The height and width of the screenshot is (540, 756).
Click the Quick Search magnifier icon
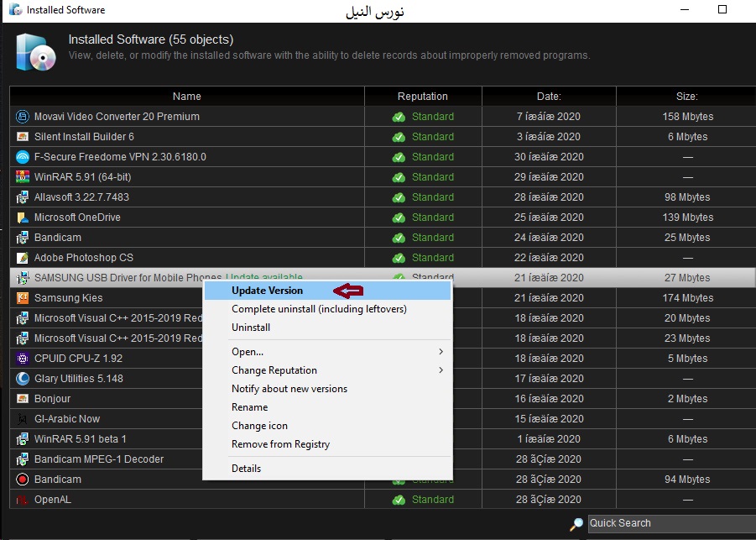(x=576, y=524)
